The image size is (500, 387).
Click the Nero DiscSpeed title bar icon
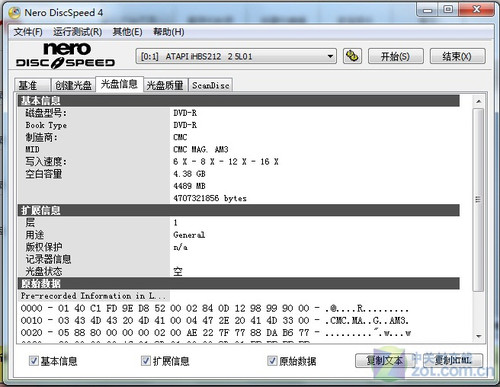15,13
